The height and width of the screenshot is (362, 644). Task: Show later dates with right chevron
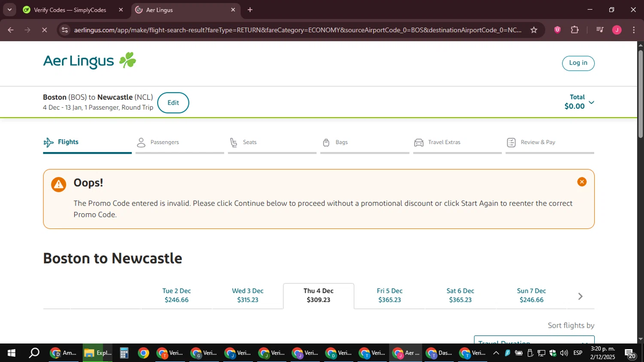pyautogui.click(x=580, y=296)
